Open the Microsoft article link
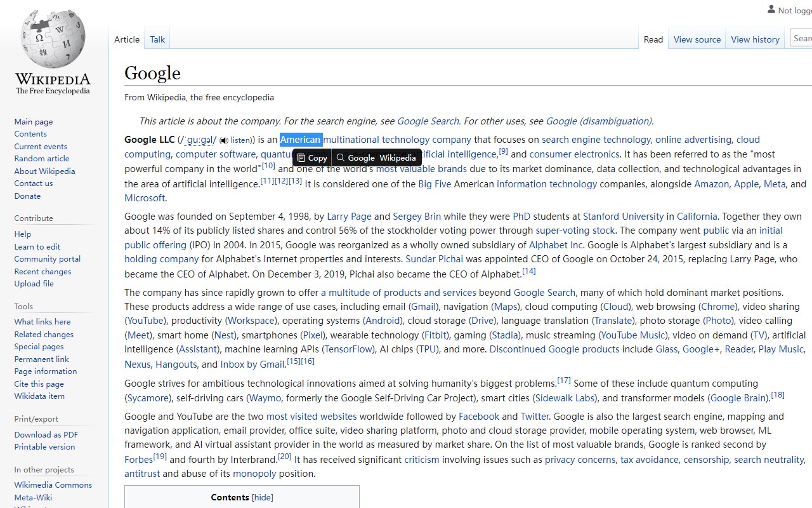Image resolution: width=812 pixels, height=508 pixels. pos(145,198)
